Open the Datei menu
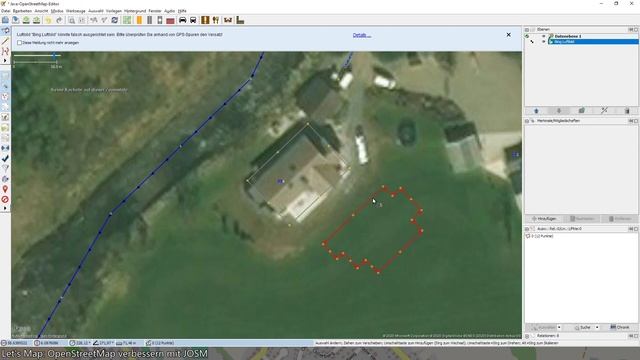 pyautogui.click(x=6, y=11)
